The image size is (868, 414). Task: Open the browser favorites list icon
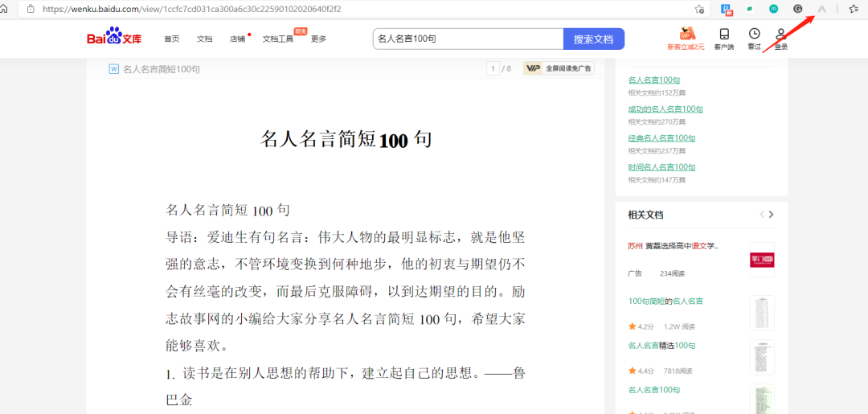[x=854, y=9]
